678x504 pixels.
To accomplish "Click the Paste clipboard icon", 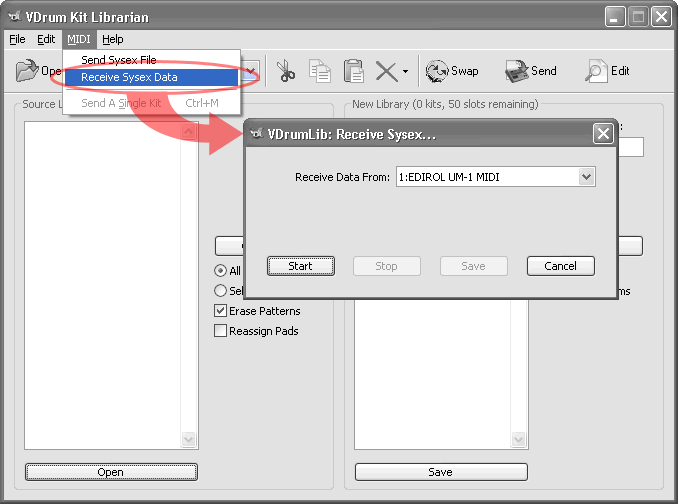I will [353, 71].
